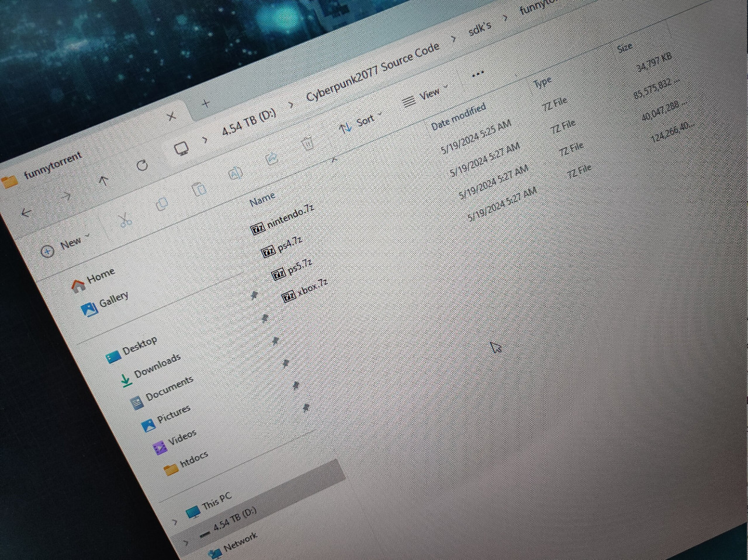Open Videos in the navigation pane
The height and width of the screenshot is (560, 748).
click(175, 441)
